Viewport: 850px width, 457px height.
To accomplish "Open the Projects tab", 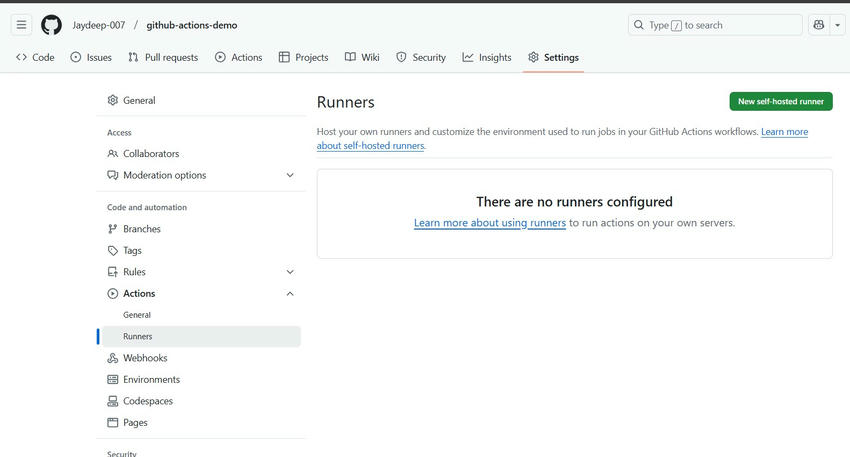I will [304, 57].
